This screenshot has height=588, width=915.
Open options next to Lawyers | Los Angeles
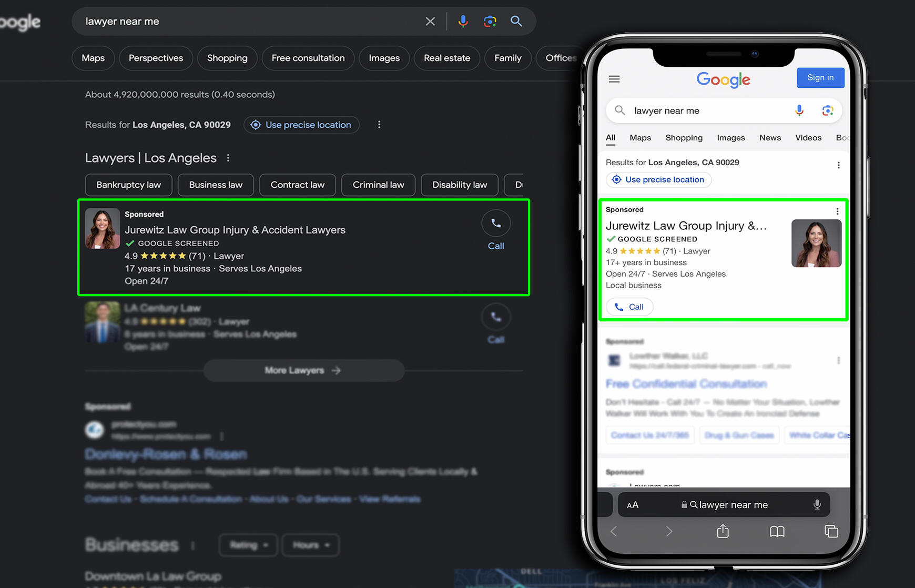[x=228, y=158]
